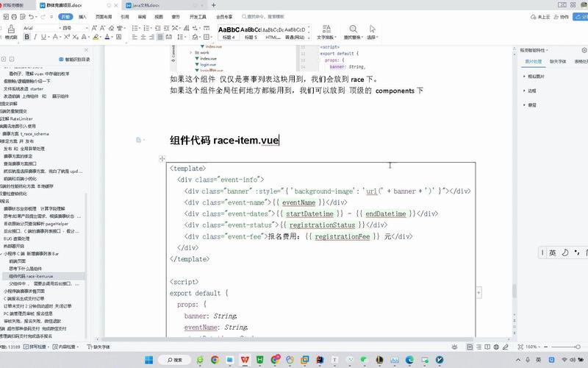The image size is (588, 368).
Task: Jump to the 组件代码 race-item.vue outline entry
Action: coord(31,276)
